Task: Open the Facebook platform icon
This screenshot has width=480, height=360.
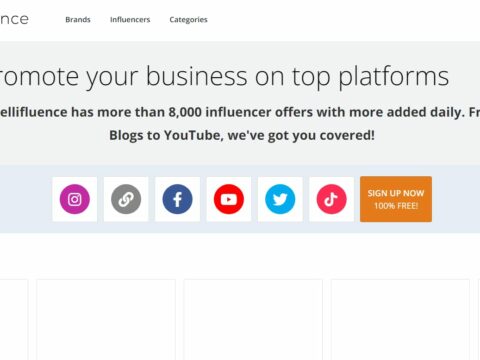Action: pos(177,199)
